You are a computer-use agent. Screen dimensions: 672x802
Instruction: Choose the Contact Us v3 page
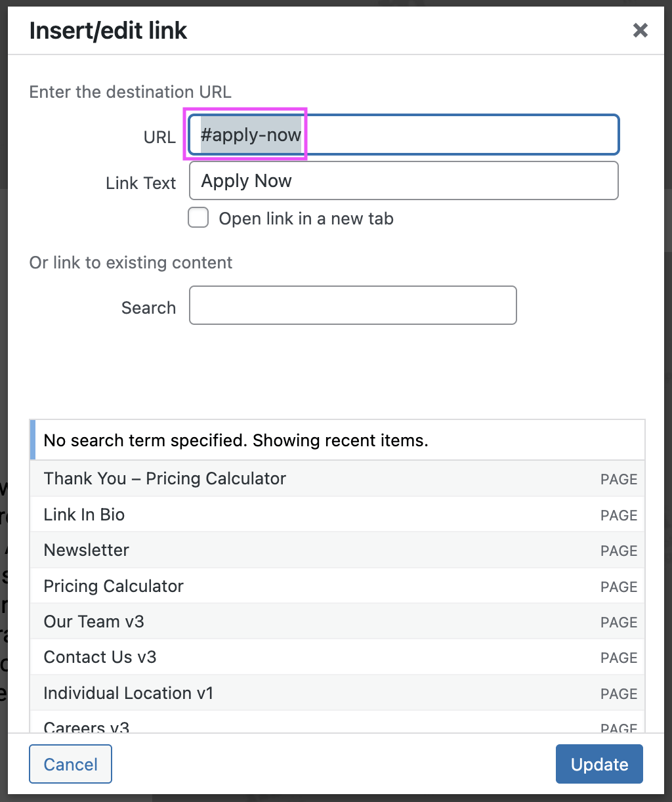tap(100, 657)
